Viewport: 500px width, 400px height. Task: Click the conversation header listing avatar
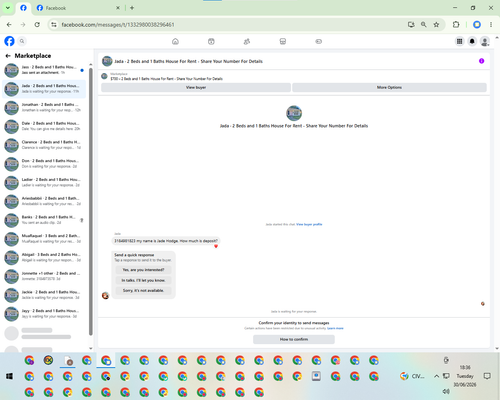[107, 61]
